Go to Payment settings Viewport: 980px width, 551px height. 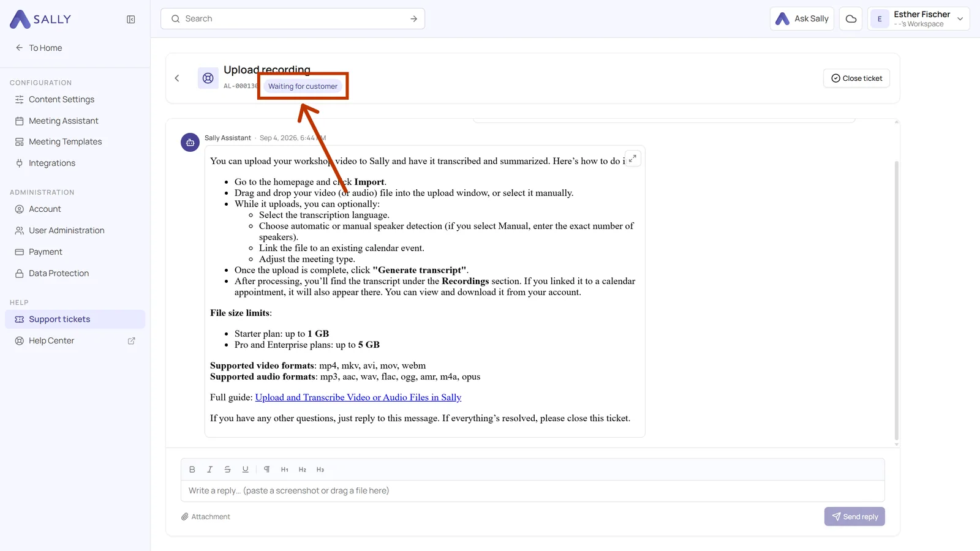[x=75, y=252]
